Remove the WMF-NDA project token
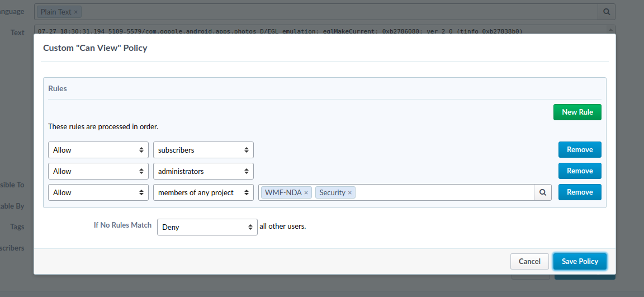Screen dimensions: 644x297 point(306,192)
